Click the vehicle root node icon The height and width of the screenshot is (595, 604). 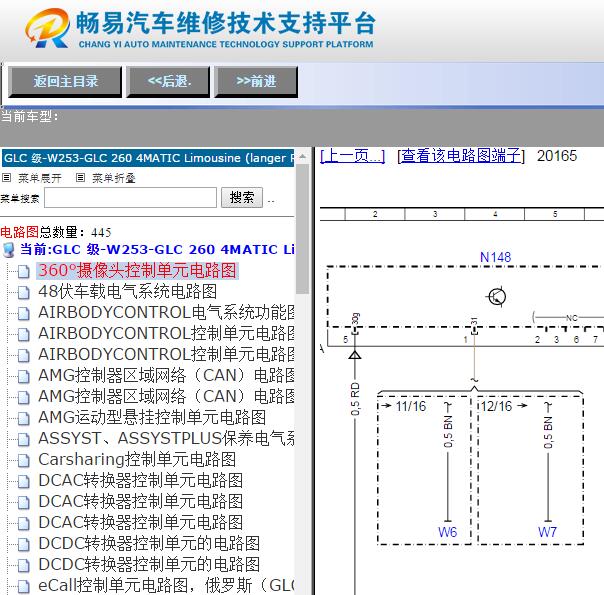click(x=8, y=250)
